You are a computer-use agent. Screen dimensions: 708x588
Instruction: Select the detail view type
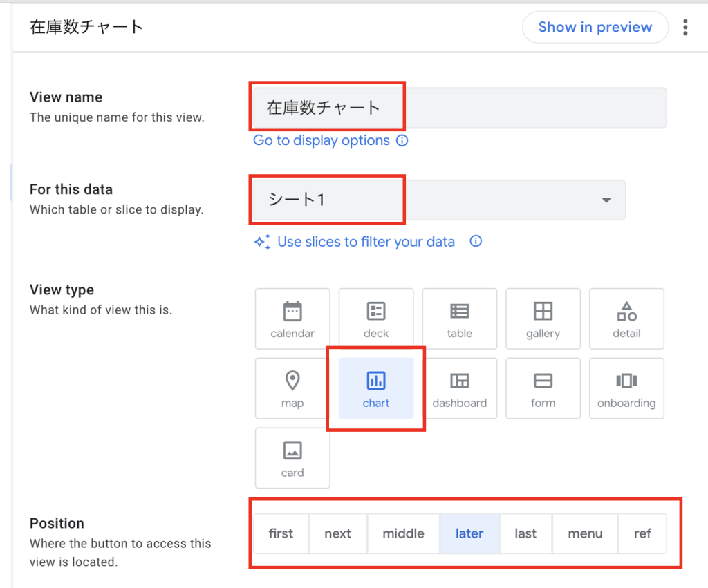point(626,319)
